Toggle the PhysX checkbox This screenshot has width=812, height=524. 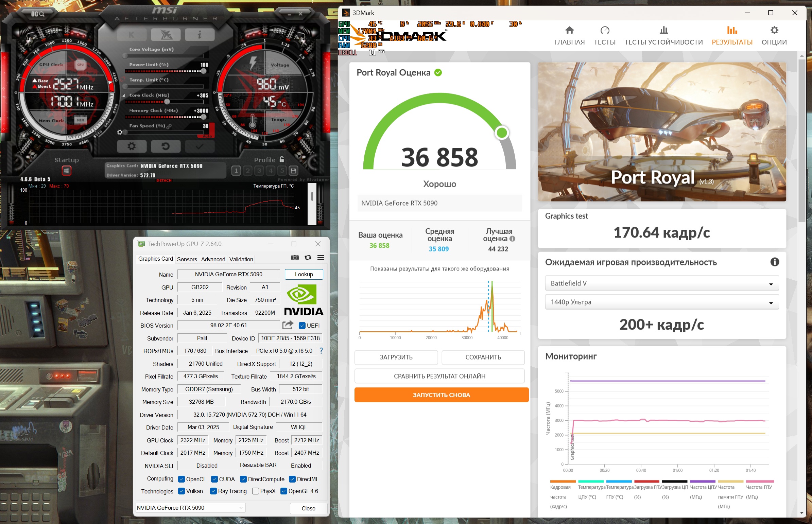256,491
